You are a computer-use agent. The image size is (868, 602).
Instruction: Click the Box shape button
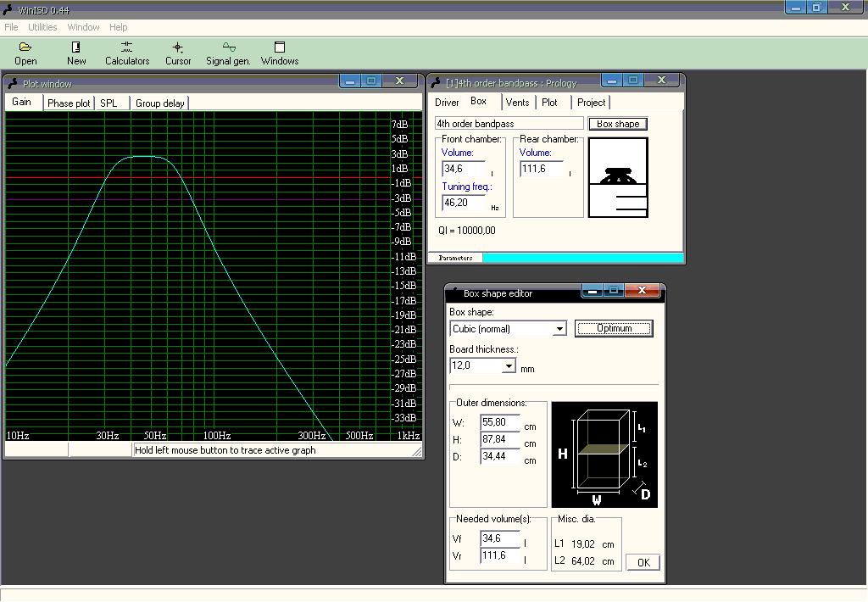(618, 124)
